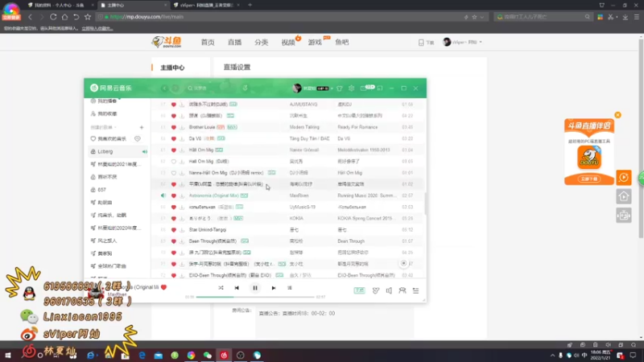This screenshot has height=362, width=644.
Task: Select the audio quality badge in player bar
Action: tap(359, 290)
